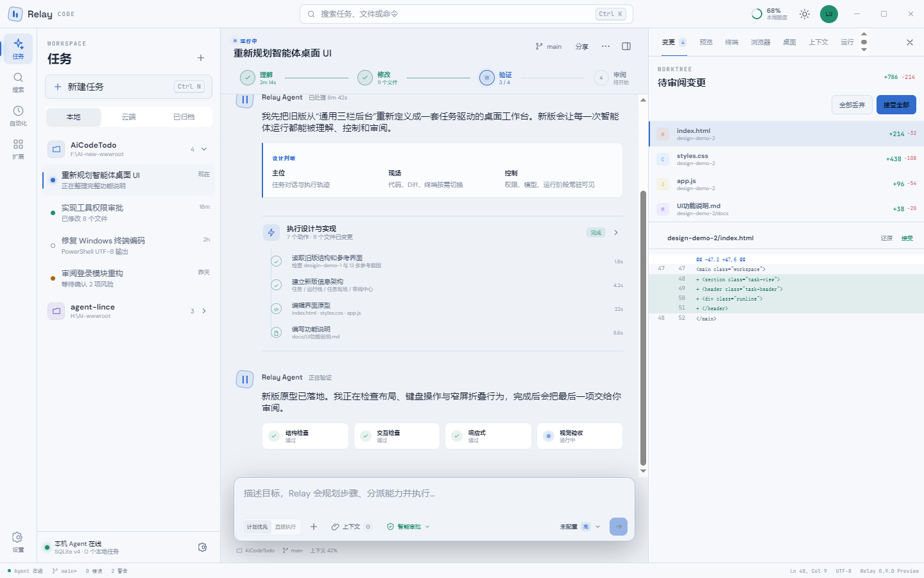Open the 未配置 model dropdown
The height and width of the screenshot is (578, 924).
[580, 527]
